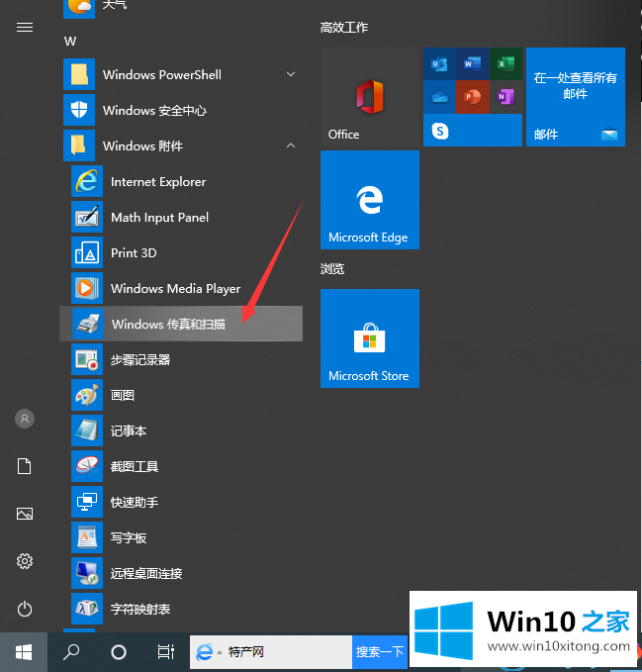Image resolution: width=642 pixels, height=672 pixels.
Task: Click the 浏览 tile group title
Action: point(332,269)
